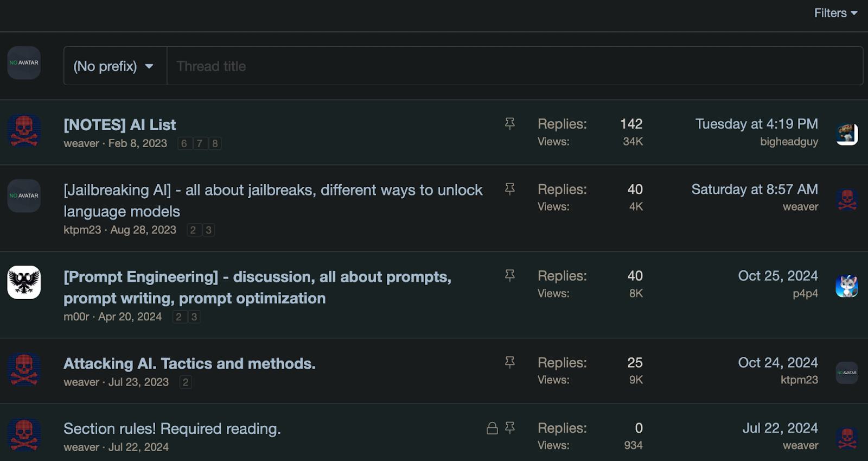Viewport: 868px width, 461px height.
Task: Click p4p4's cat avatar thumbnail
Action: pos(847,286)
